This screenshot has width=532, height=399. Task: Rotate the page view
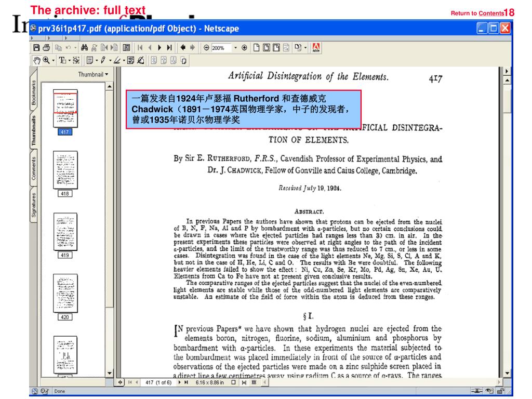click(x=298, y=48)
